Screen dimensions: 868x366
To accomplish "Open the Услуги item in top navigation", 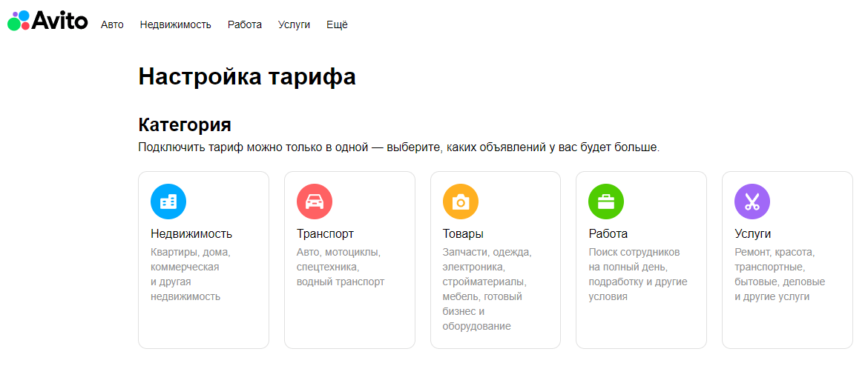I will tap(294, 25).
